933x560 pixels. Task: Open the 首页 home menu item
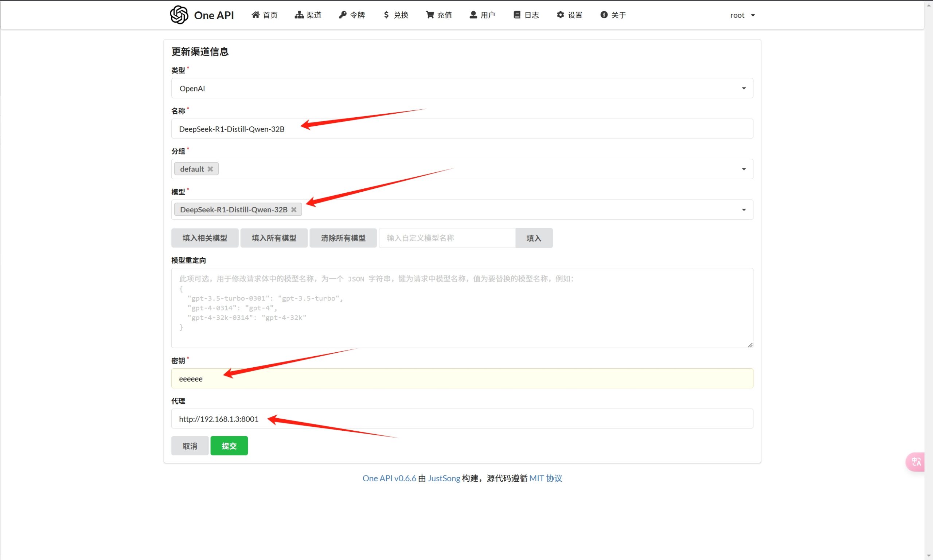pyautogui.click(x=264, y=15)
